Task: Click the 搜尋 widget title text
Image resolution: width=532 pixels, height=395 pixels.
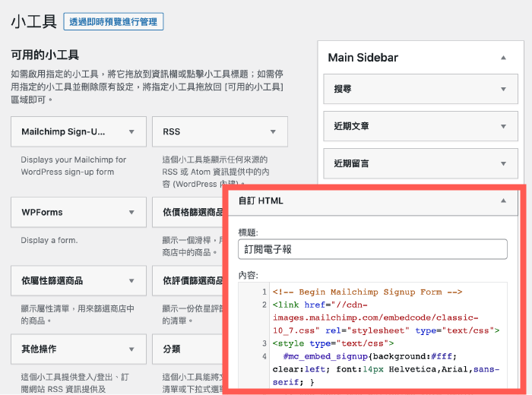Action: (342, 89)
